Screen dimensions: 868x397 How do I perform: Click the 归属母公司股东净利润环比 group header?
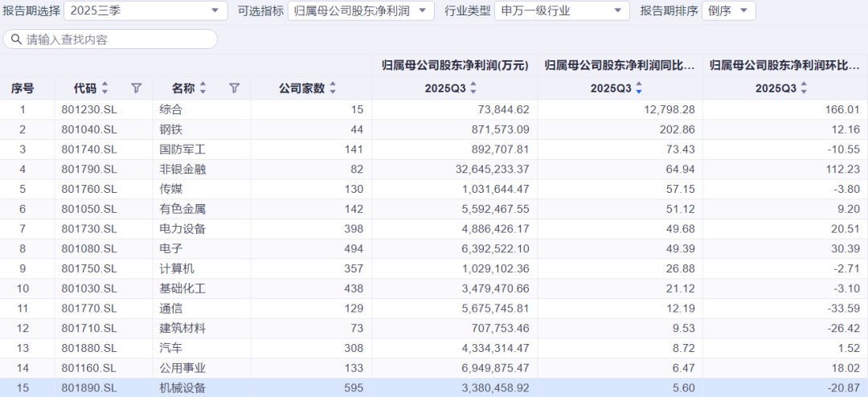(x=785, y=65)
